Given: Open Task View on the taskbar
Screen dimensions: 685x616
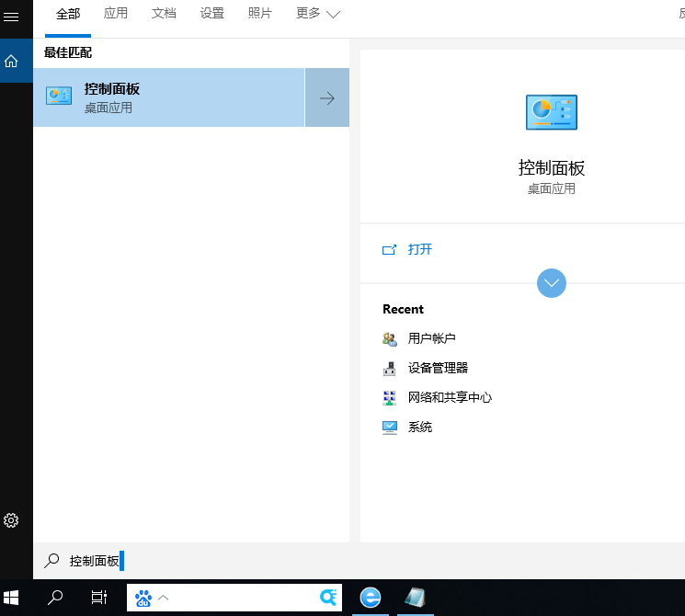Looking at the screenshot, I should point(99,598).
